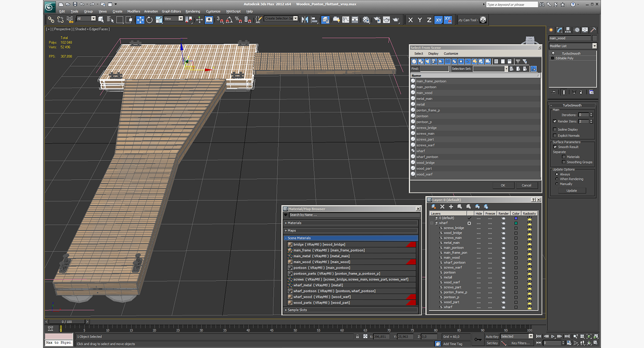Viewport: 644px width, 348px height.
Task: Open the Select by Name tool
Action: click(110, 20)
